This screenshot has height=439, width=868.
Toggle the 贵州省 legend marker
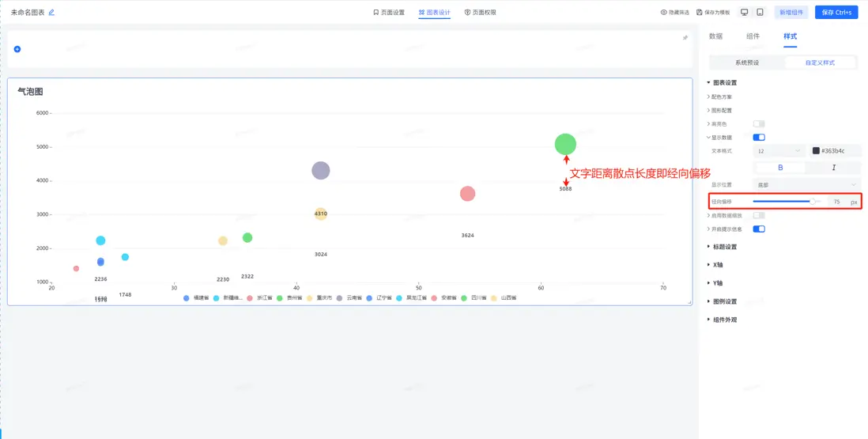pyautogui.click(x=280, y=298)
